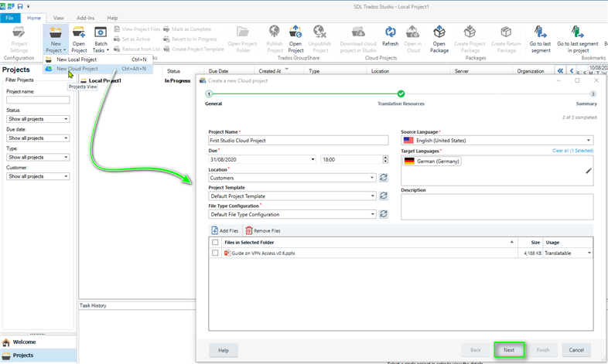Click the General step 1 marker
608x364 pixels.
pos(209,94)
